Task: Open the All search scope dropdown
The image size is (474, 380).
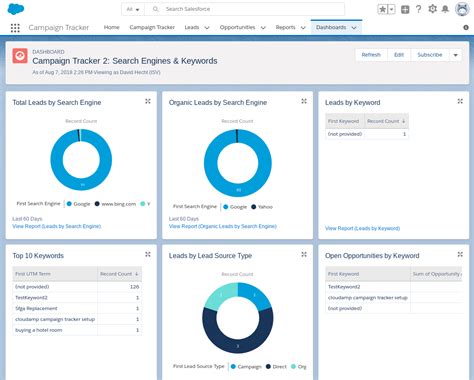Action: pyautogui.click(x=133, y=9)
